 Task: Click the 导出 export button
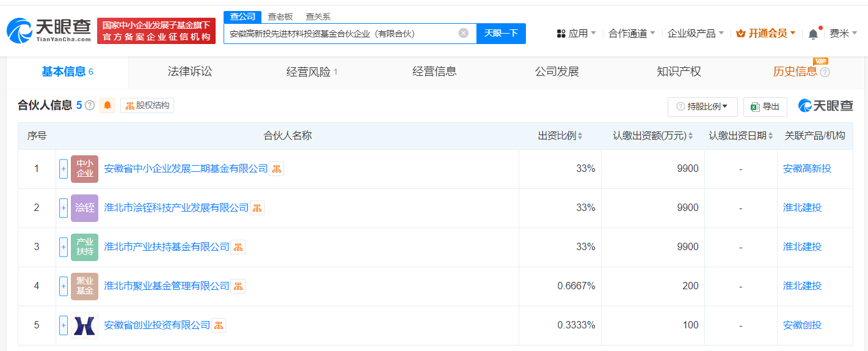[x=765, y=106]
